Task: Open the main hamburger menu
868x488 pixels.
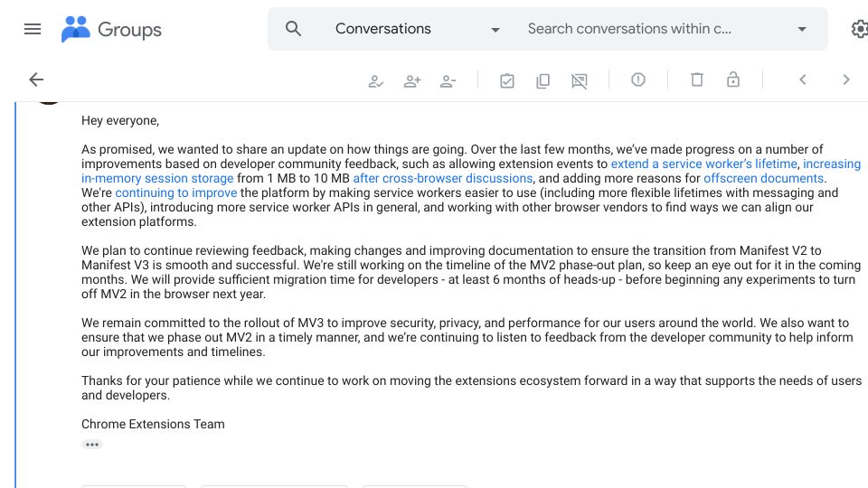Action: (33, 29)
